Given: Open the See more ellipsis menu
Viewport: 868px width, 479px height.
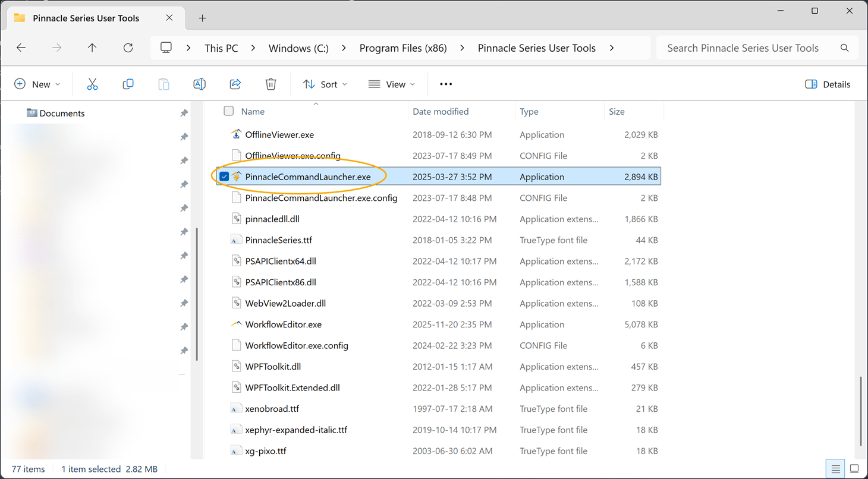Looking at the screenshot, I should 446,84.
